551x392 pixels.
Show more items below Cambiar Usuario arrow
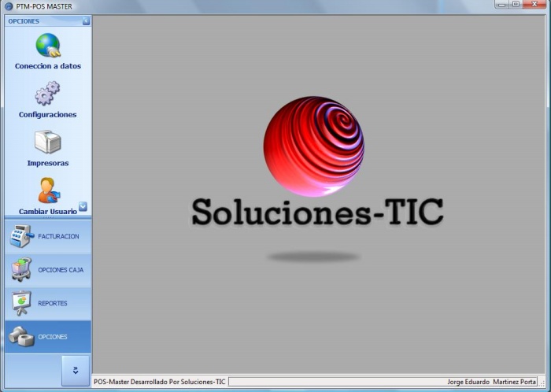[83, 206]
